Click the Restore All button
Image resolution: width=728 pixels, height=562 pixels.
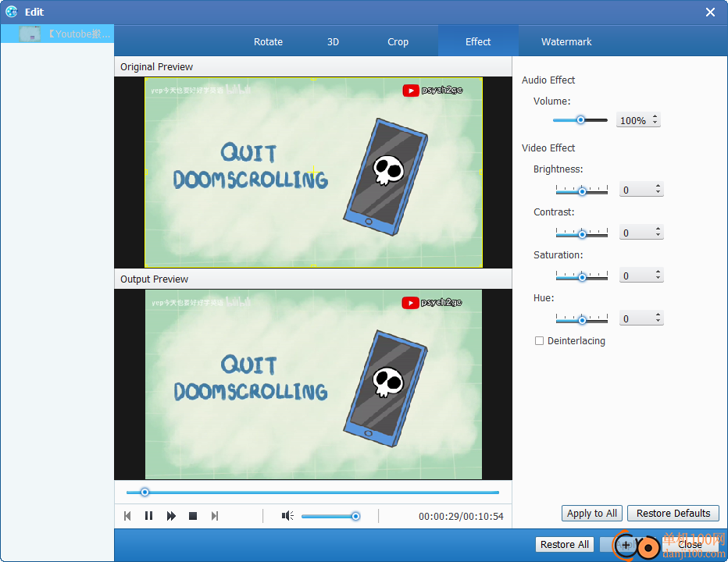[x=564, y=544]
